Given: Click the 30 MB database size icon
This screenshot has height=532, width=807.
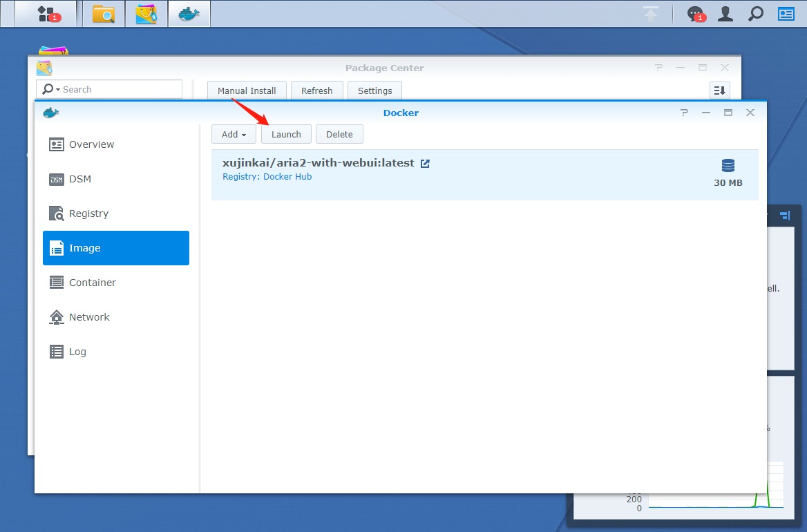Looking at the screenshot, I should [x=728, y=165].
